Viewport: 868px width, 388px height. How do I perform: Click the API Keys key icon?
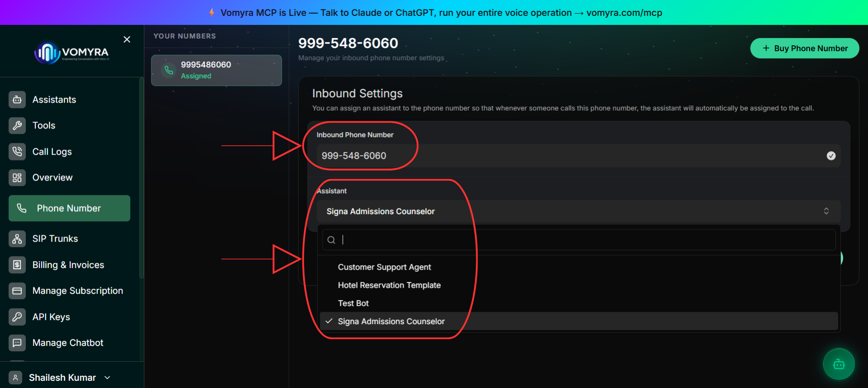(17, 317)
